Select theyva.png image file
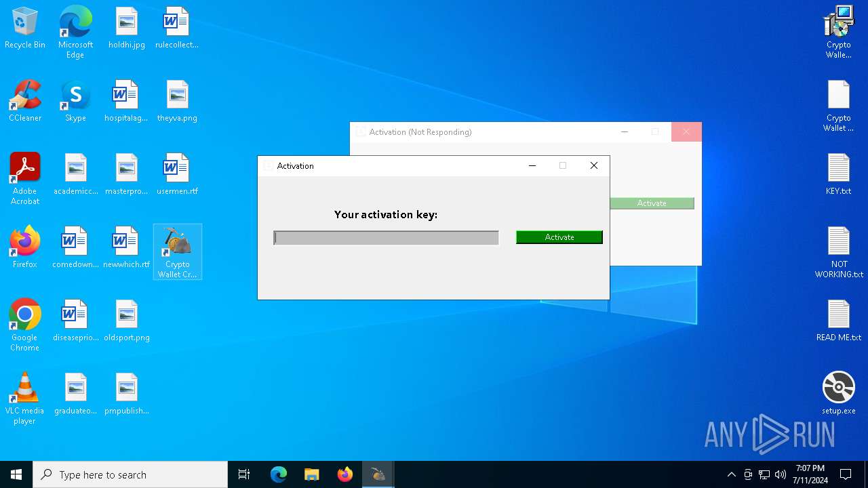The width and height of the screenshot is (868, 488). pos(177,102)
